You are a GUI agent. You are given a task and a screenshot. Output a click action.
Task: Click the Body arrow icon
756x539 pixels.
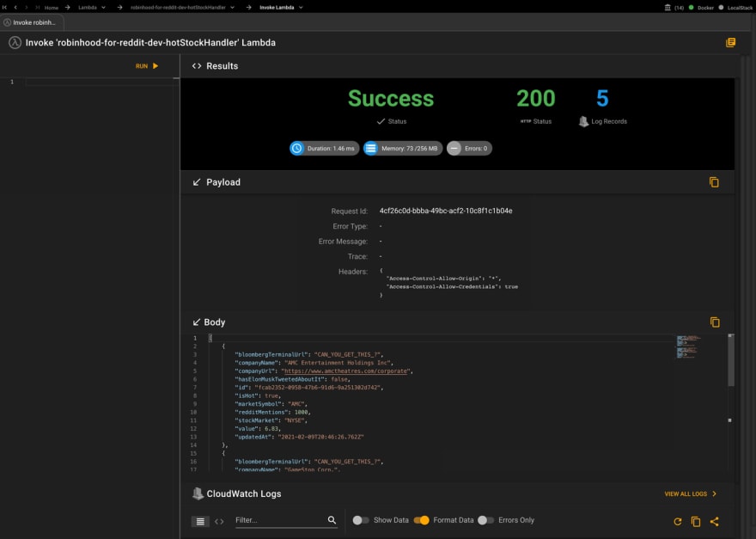196,322
